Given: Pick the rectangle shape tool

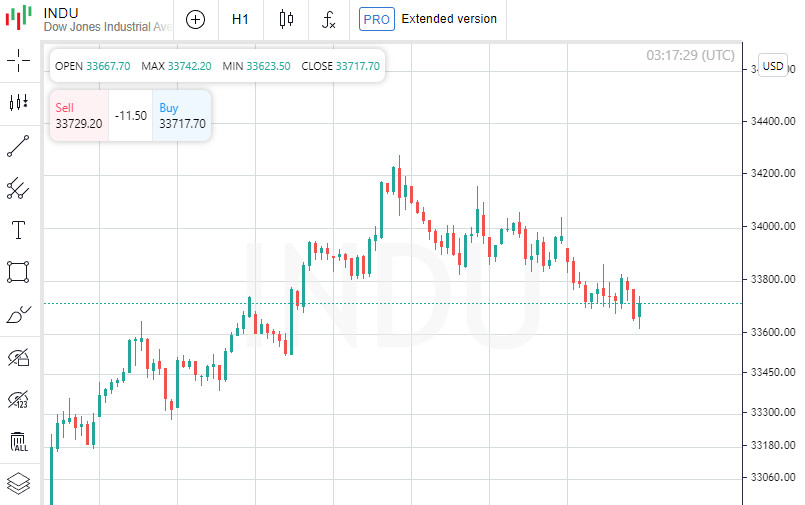Looking at the screenshot, I should pyautogui.click(x=19, y=272).
